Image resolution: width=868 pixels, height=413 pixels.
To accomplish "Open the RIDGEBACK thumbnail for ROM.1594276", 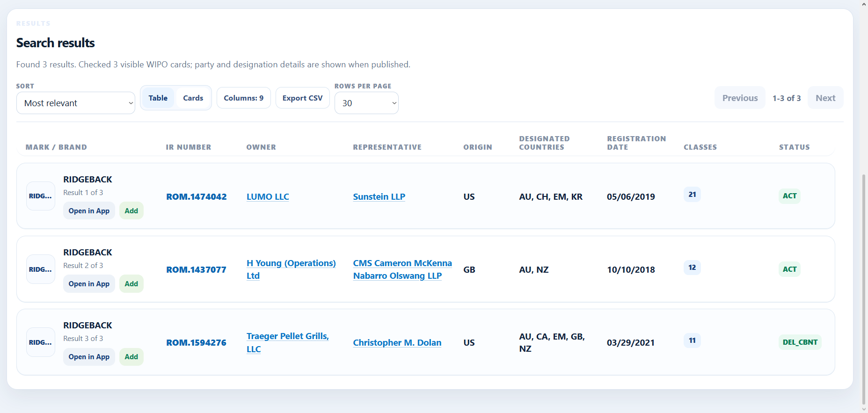I will coord(41,342).
